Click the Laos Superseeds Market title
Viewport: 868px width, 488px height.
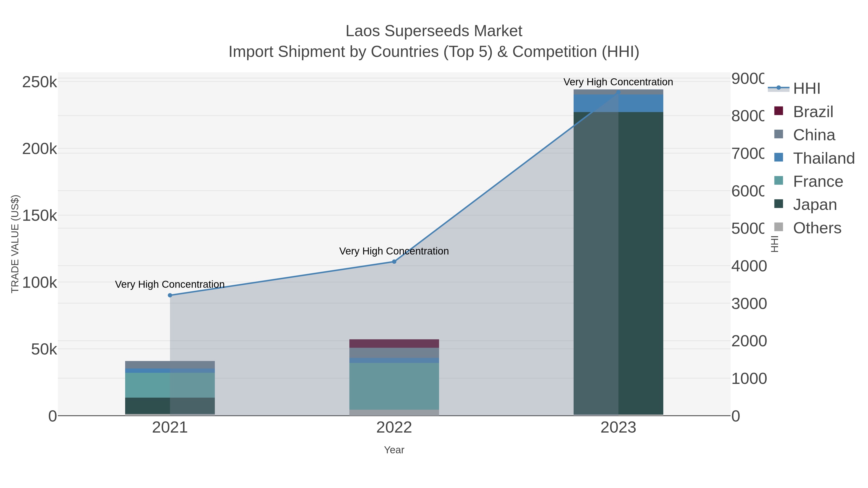click(434, 31)
